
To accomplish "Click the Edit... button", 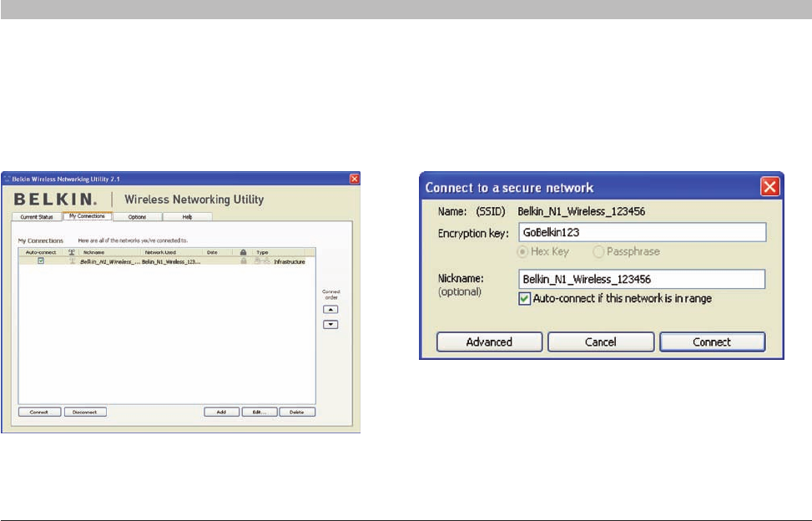I will tap(260, 412).
